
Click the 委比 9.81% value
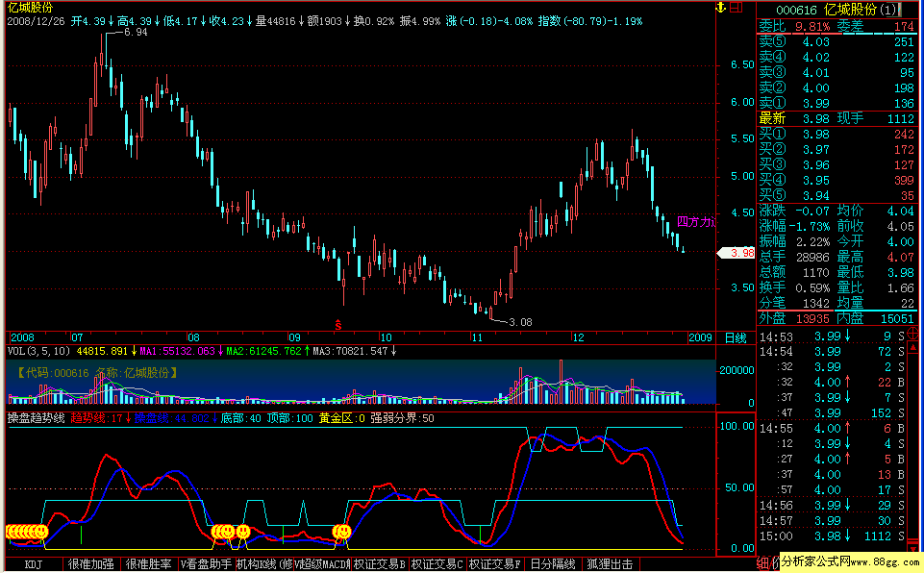(x=812, y=27)
